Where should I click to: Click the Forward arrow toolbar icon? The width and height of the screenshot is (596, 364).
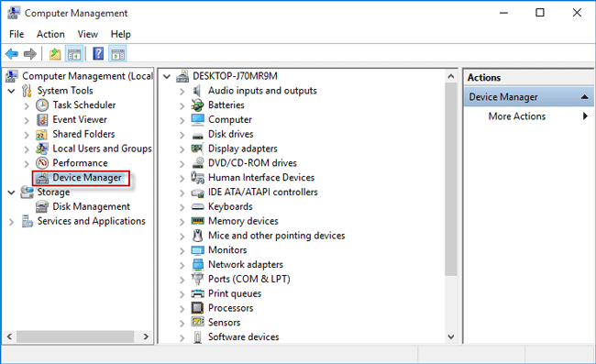30,54
